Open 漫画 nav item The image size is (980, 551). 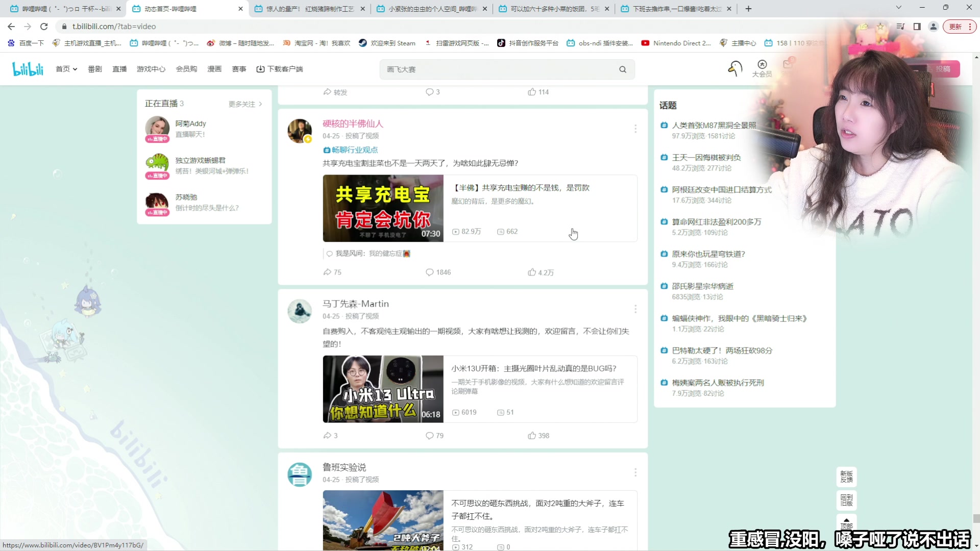click(214, 69)
